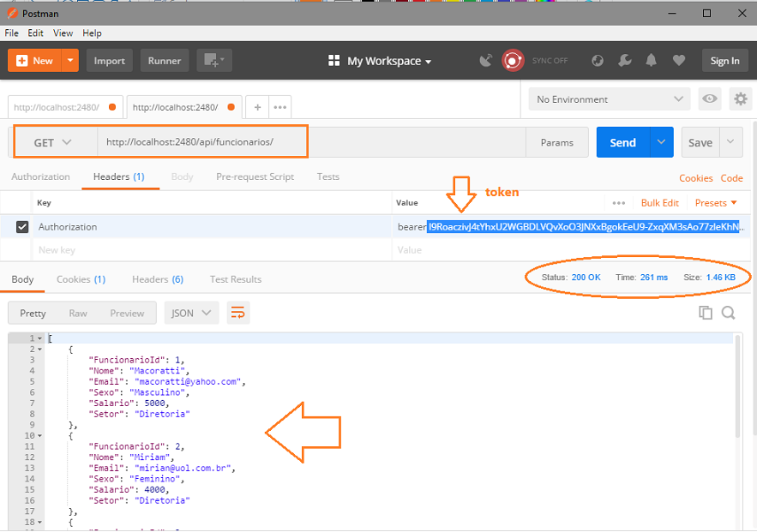
Task: Copy response with the copy icon
Action: coord(706,313)
